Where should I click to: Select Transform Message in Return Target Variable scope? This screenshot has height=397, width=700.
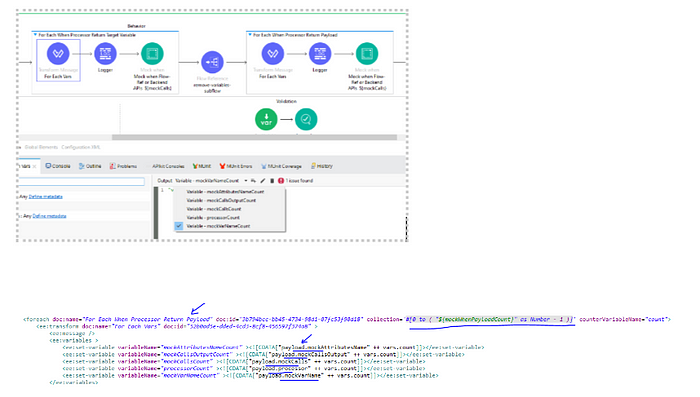[x=58, y=54]
